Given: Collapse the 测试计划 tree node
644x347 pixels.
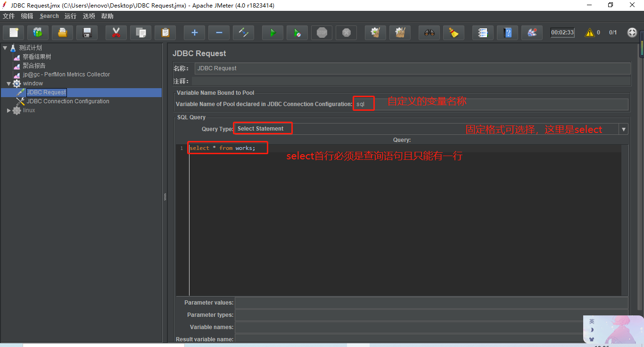Looking at the screenshot, I should click(5, 48).
